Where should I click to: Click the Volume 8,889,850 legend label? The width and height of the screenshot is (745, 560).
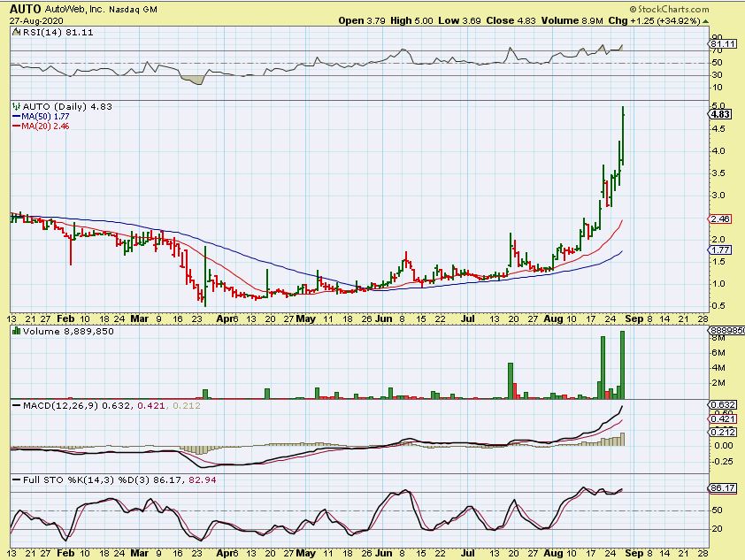[68, 331]
